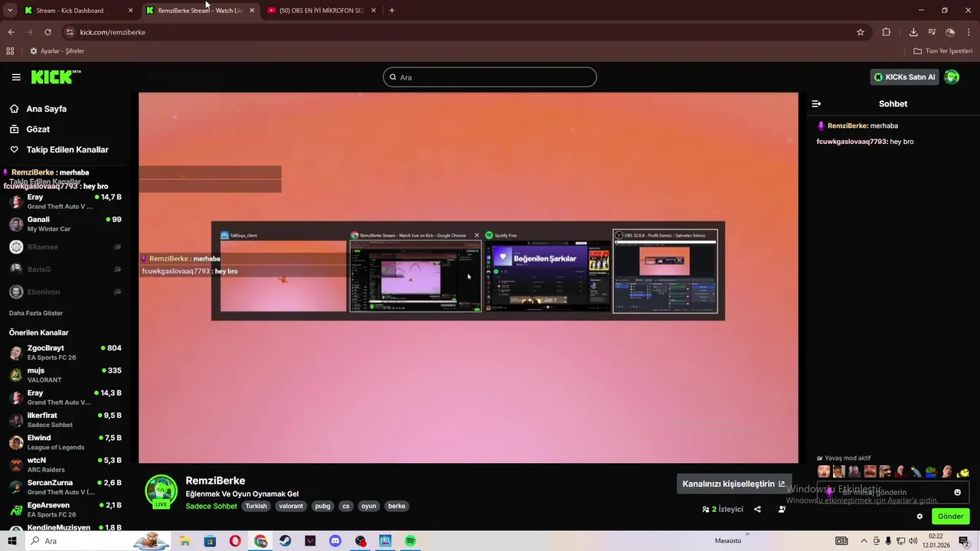The image size is (980, 551).
Task: Click KICKs Satın Al button
Action: pos(904,77)
